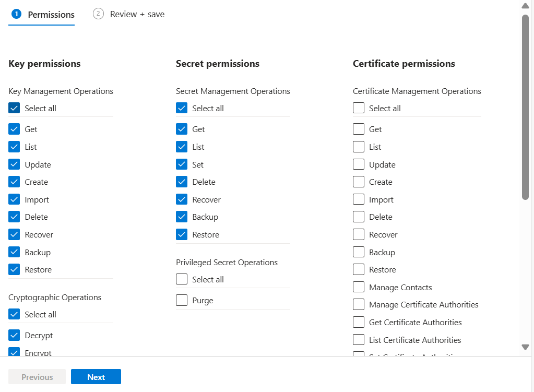Uncheck Select all under Key Management Operations

(x=14, y=109)
